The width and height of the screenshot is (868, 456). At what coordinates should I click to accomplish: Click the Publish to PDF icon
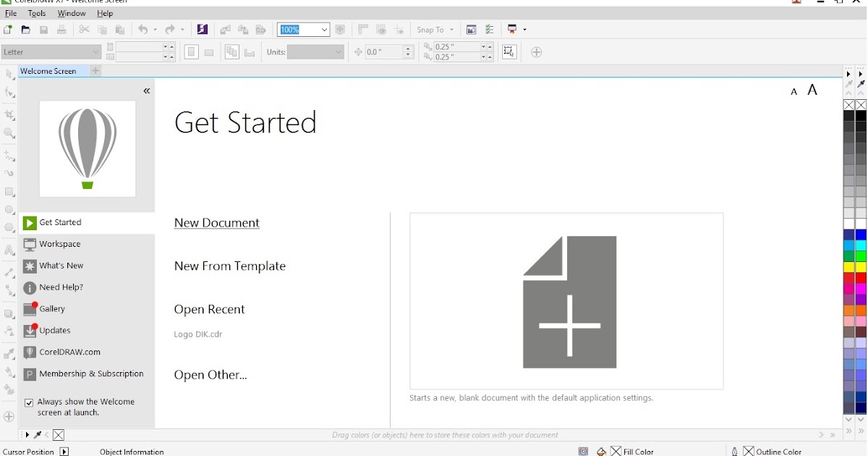coord(261,30)
